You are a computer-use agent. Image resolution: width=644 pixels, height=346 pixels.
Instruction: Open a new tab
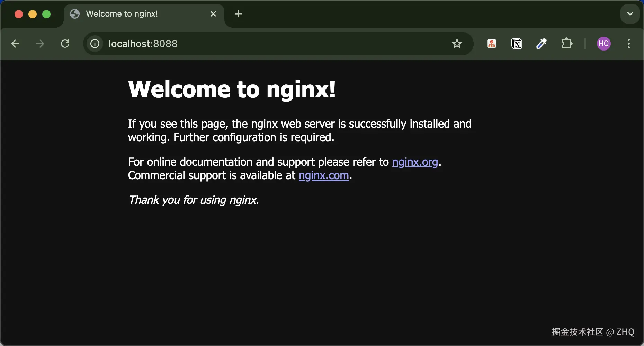[x=238, y=14]
